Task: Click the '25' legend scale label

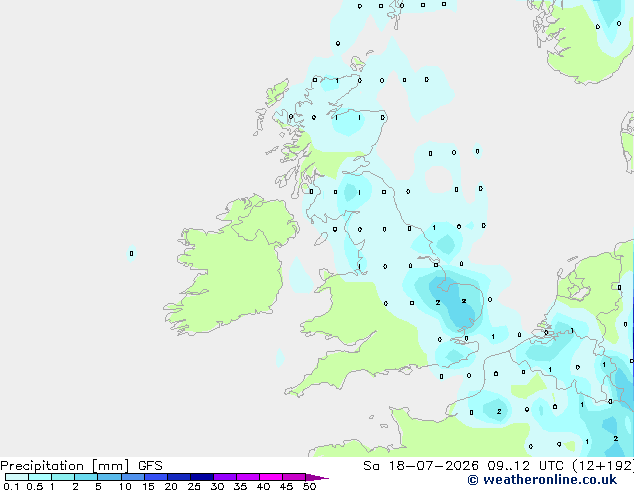Action: [x=194, y=486]
